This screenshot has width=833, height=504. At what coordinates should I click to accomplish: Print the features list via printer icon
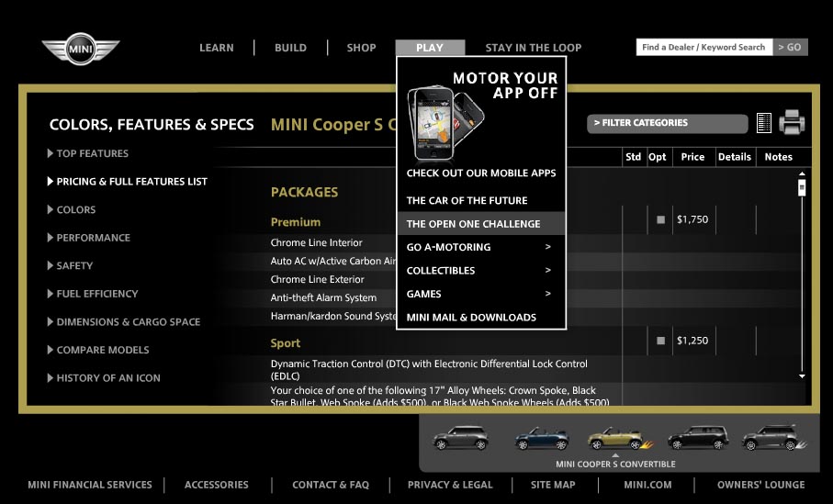(792, 122)
